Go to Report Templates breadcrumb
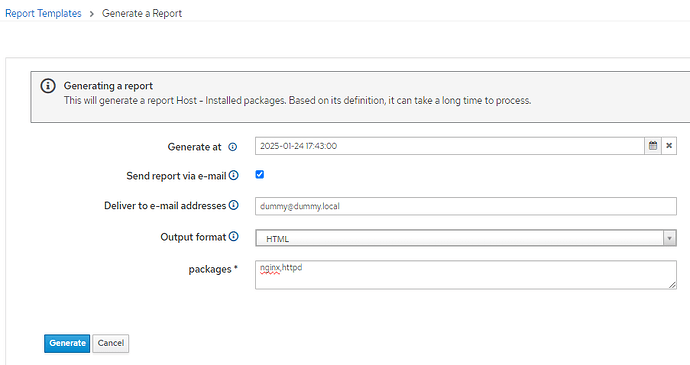Image resolution: width=690 pixels, height=365 pixels. coord(43,13)
